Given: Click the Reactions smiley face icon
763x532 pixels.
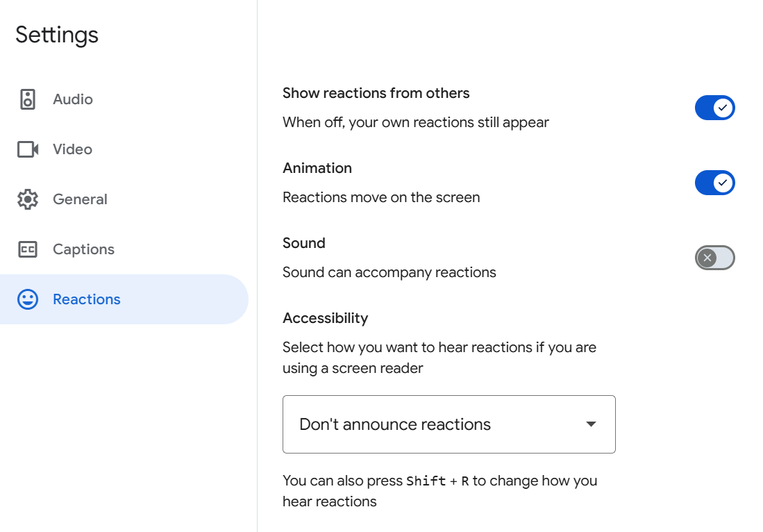Looking at the screenshot, I should coord(28,299).
